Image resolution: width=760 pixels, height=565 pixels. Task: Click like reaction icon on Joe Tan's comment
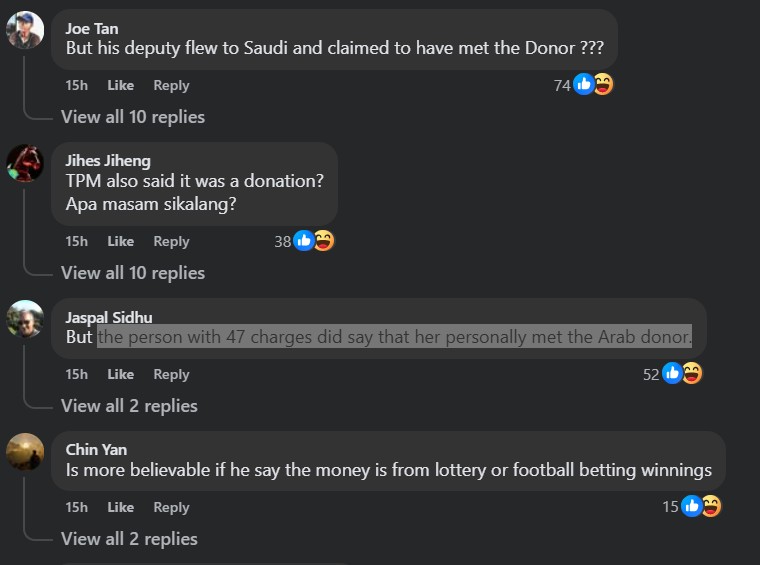tap(584, 85)
